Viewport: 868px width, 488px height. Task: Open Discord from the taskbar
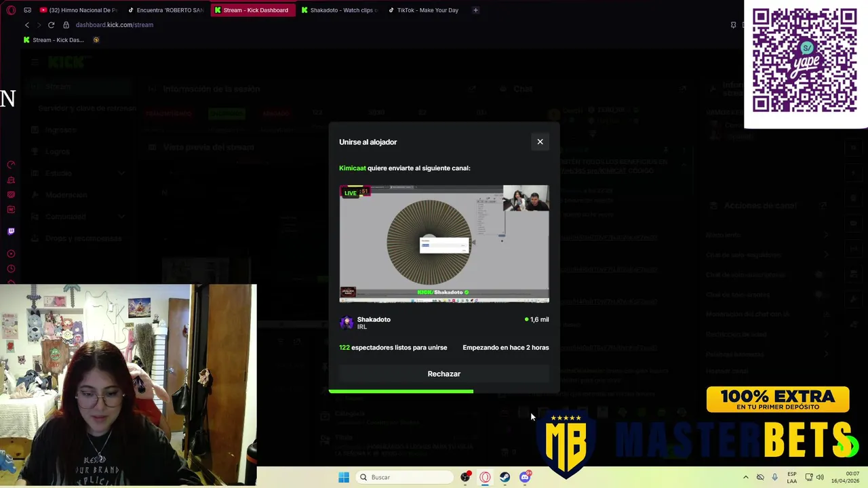pyautogui.click(x=525, y=477)
